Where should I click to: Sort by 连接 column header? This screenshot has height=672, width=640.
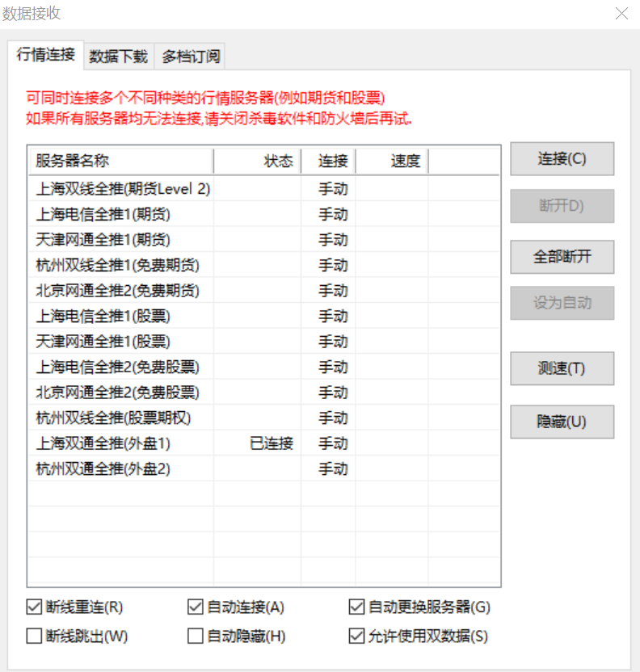[x=328, y=162]
